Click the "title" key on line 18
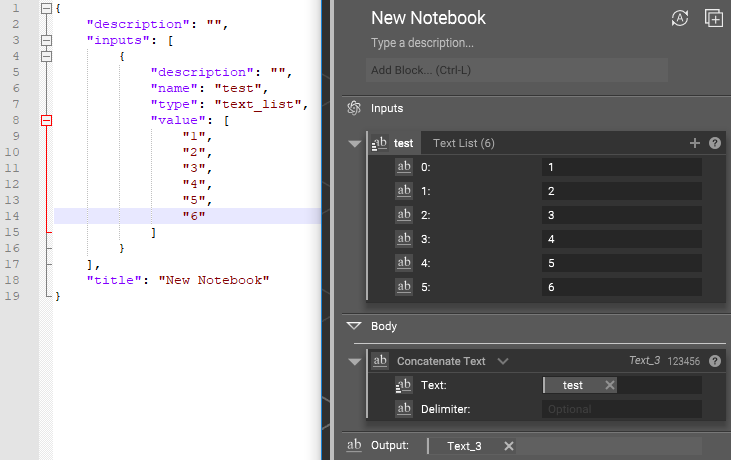Viewport: 731px width, 460px height. tap(114, 280)
